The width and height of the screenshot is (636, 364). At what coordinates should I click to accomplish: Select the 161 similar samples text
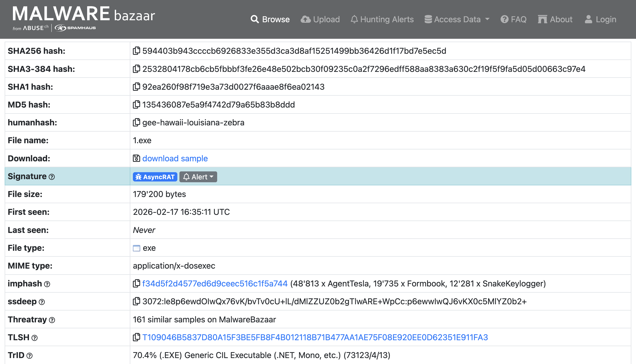point(204,320)
